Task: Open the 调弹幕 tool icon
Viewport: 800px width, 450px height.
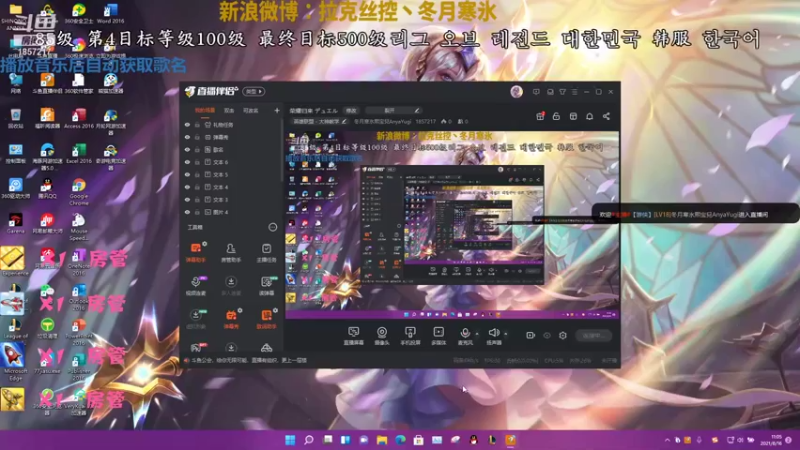Action: [266, 285]
